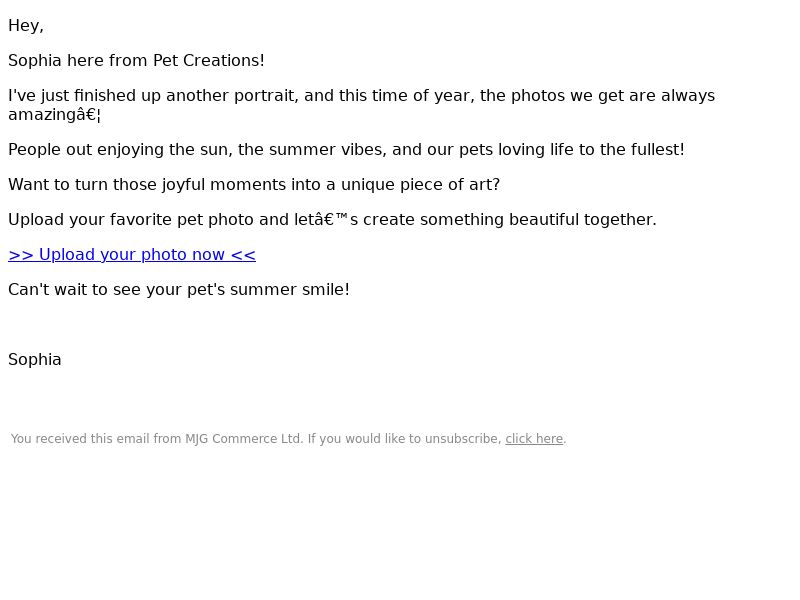Click the 'Hey,' greeting line
Screen dimensions: 800x600
pos(26,26)
